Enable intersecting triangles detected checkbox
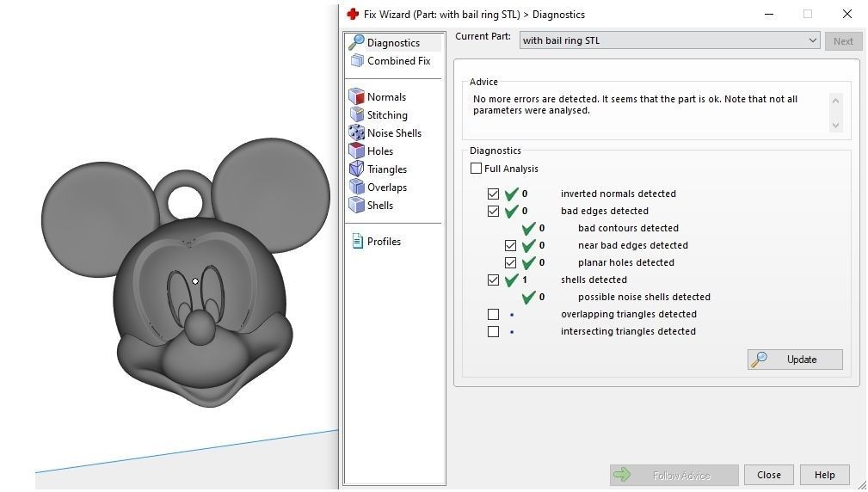This screenshot has height=492, width=868. tap(493, 331)
